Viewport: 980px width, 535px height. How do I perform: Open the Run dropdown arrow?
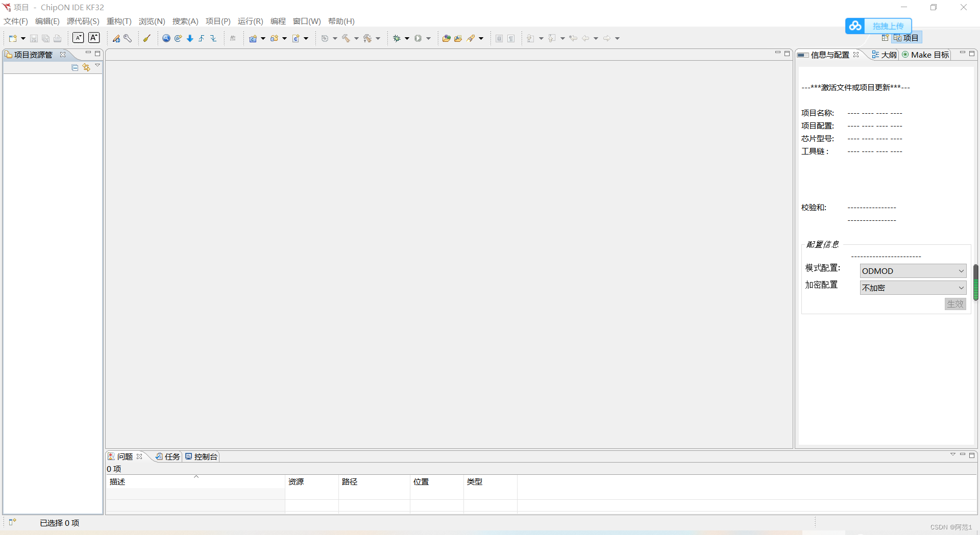click(428, 39)
